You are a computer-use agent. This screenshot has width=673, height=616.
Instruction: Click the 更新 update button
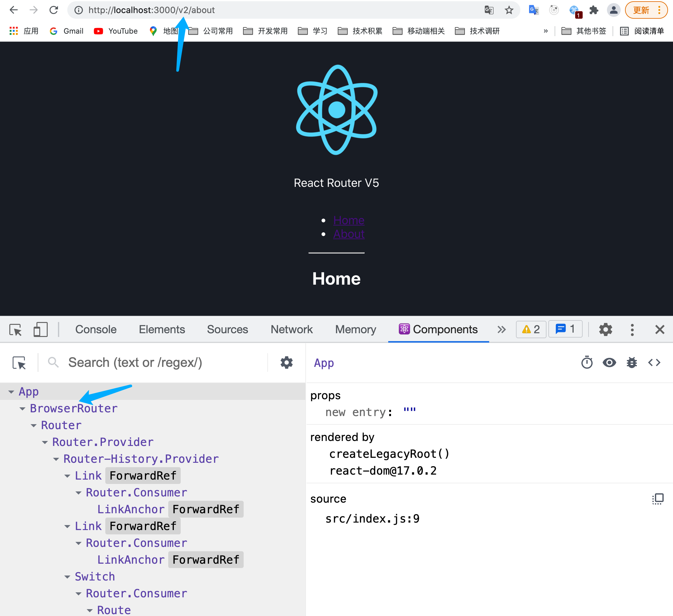tap(641, 10)
